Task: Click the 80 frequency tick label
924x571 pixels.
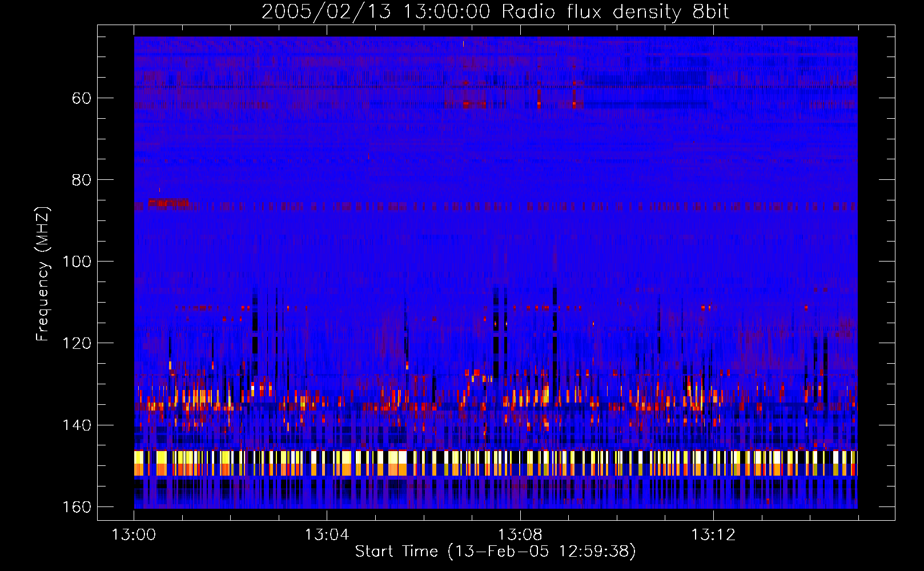Action: pos(82,180)
